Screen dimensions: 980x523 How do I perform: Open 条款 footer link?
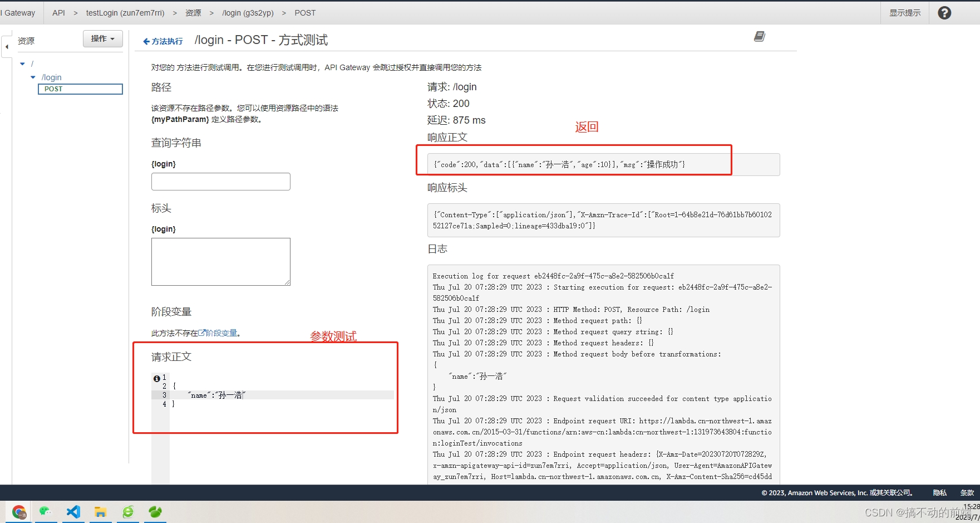pos(967,493)
